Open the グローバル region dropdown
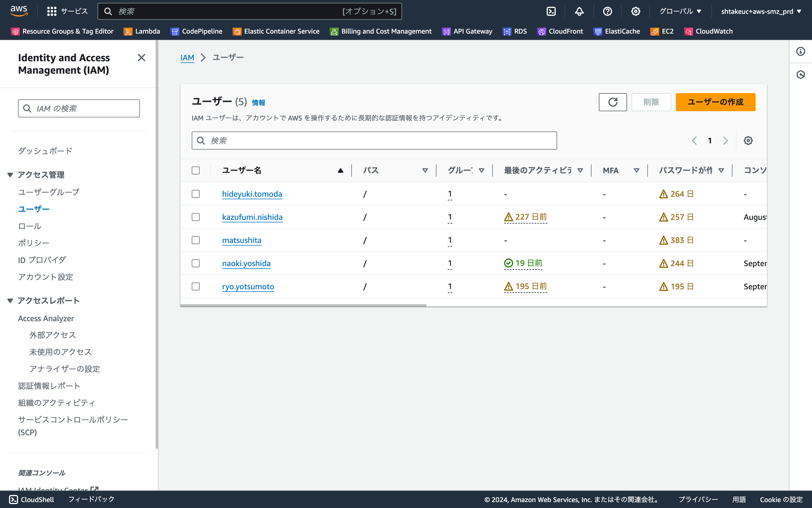 point(680,11)
